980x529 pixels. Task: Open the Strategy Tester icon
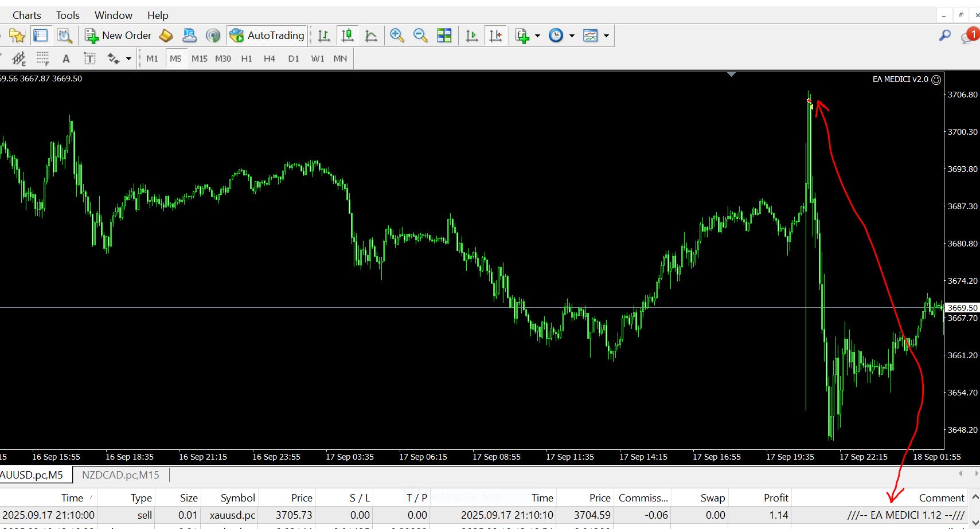[x=64, y=36]
